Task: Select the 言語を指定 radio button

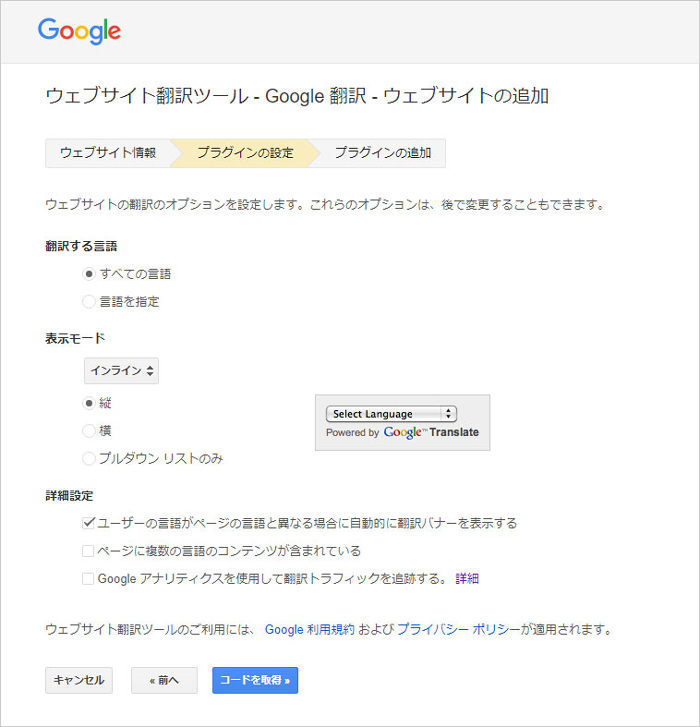Action: (89, 302)
